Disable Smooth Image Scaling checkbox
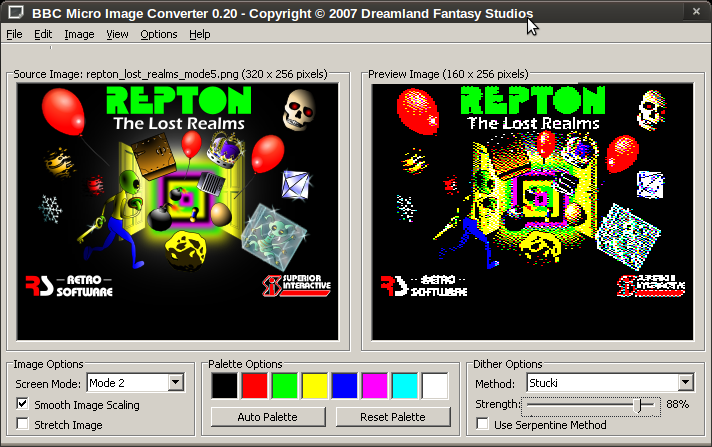 pyautogui.click(x=22, y=404)
